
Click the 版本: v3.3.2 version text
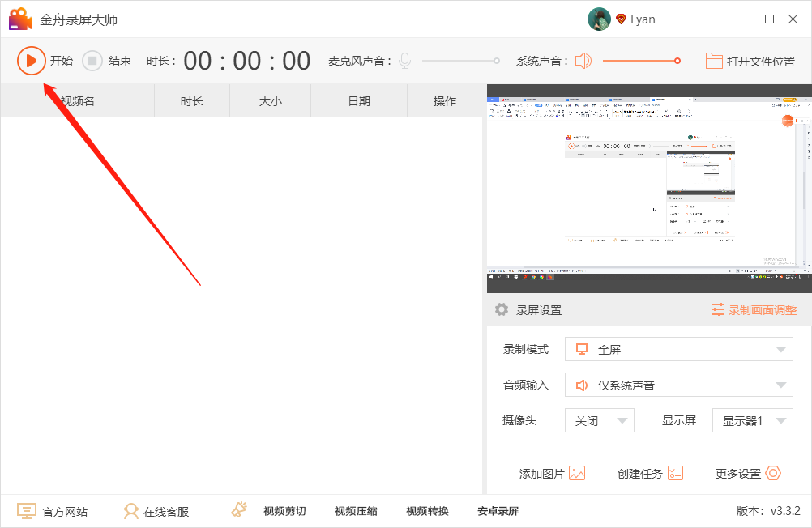click(x=768, y=511)
